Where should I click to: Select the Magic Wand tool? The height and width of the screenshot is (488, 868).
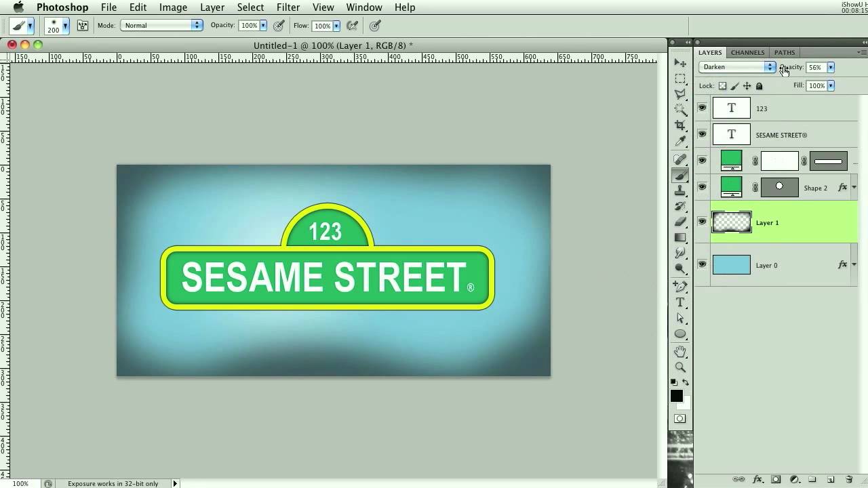click(680, 110)
